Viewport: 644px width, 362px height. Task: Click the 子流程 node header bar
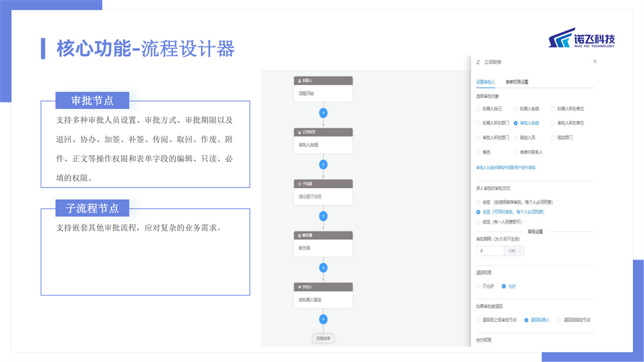323,184
